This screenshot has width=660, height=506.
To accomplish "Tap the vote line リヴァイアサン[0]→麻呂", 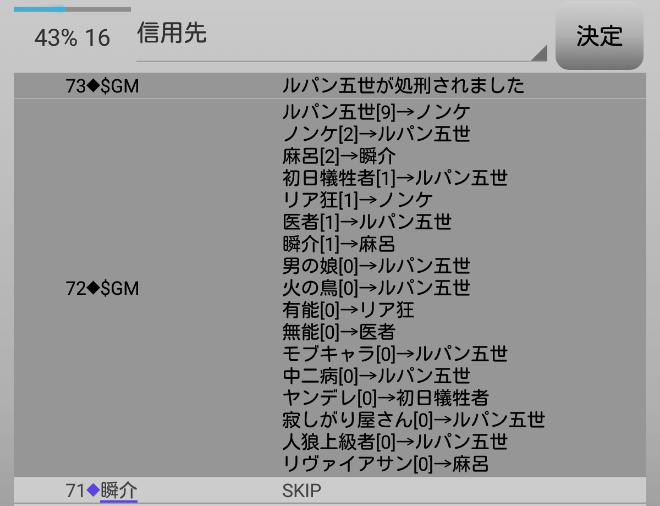I will (x=385, y=464).
